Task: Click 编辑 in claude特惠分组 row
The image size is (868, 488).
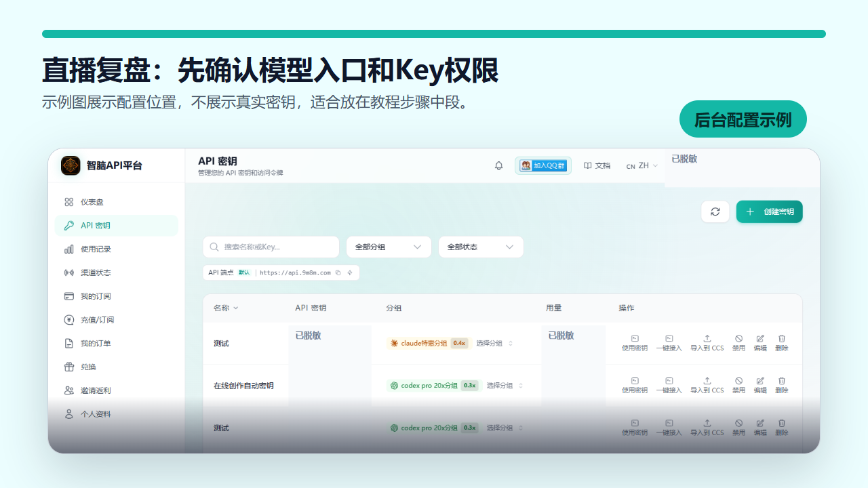Action: point(760,343)
